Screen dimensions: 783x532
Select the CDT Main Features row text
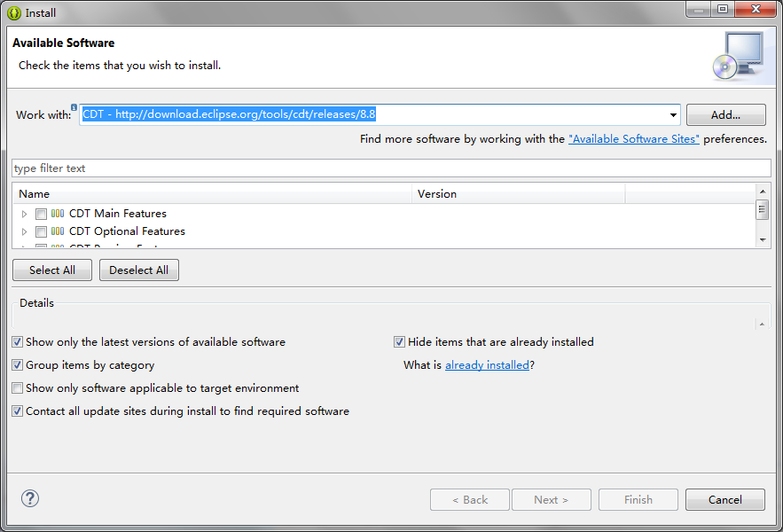(x=118, y=214)
